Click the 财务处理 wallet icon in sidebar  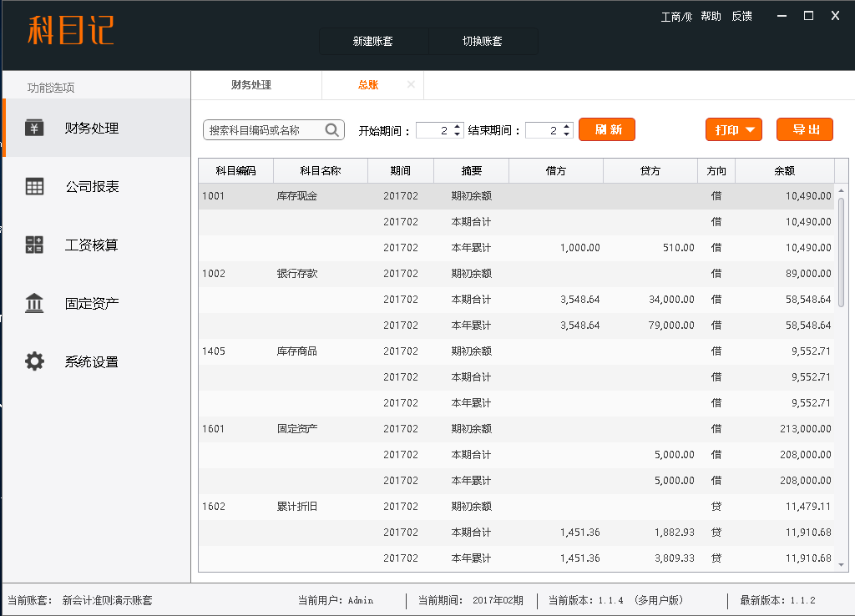(34, 128)
